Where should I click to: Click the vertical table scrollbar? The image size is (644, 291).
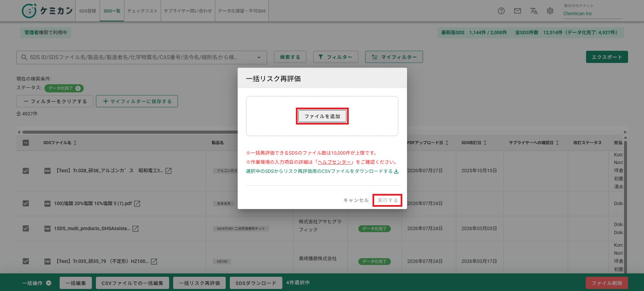click(626, 206)
